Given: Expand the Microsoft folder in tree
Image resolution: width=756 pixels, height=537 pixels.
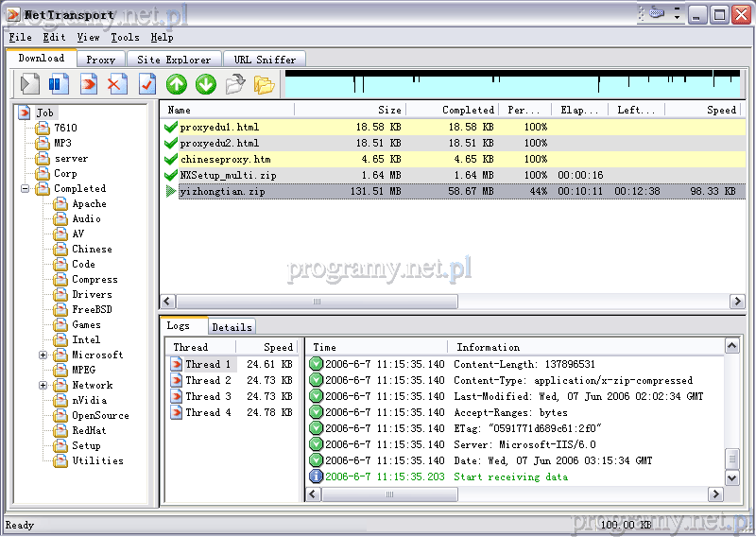Looking at the screenshot, I should tap(43, 355).
